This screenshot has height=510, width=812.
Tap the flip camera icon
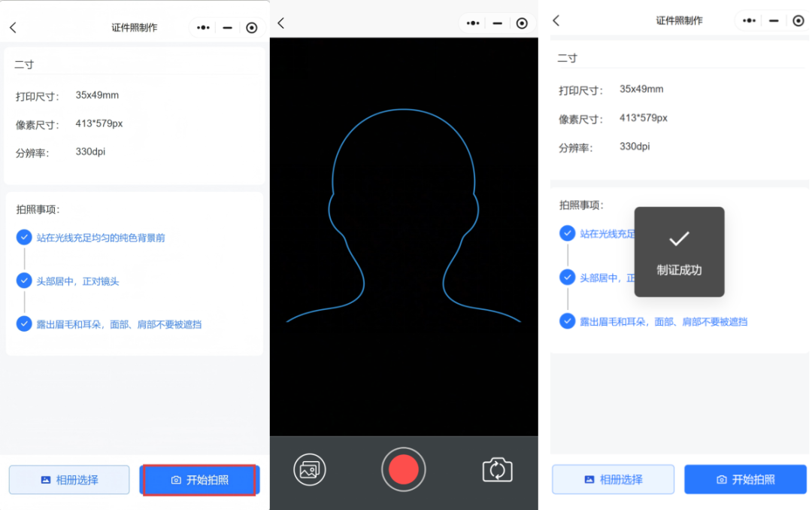click(x=497, y=470)
